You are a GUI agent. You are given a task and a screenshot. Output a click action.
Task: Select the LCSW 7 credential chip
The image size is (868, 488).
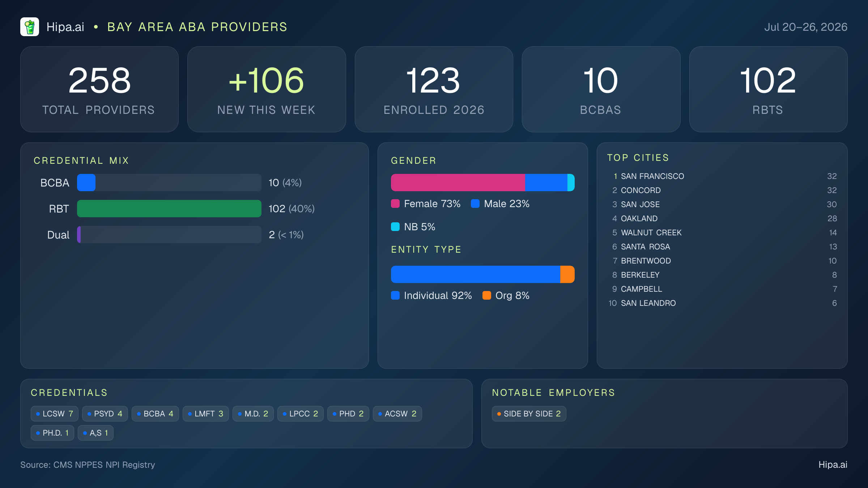pyautogui.click(x=55, y=414)
